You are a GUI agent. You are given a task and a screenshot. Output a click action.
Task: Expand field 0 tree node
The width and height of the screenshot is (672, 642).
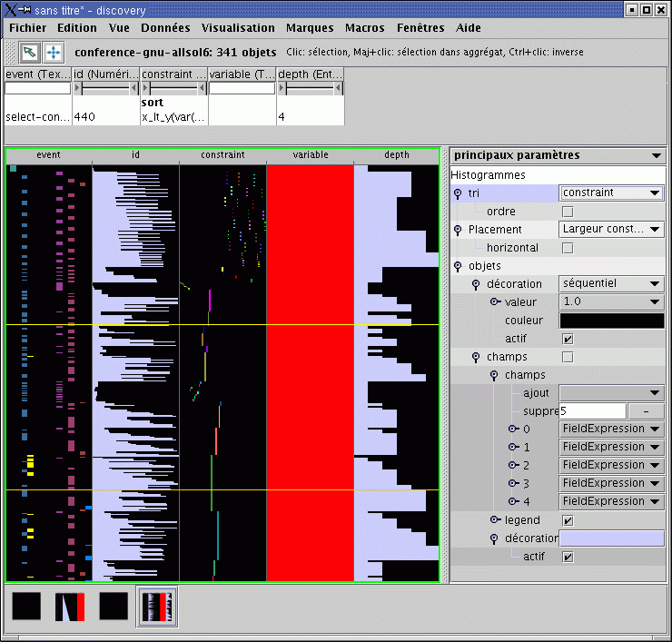pyautogui.click(x=512, y=429)
